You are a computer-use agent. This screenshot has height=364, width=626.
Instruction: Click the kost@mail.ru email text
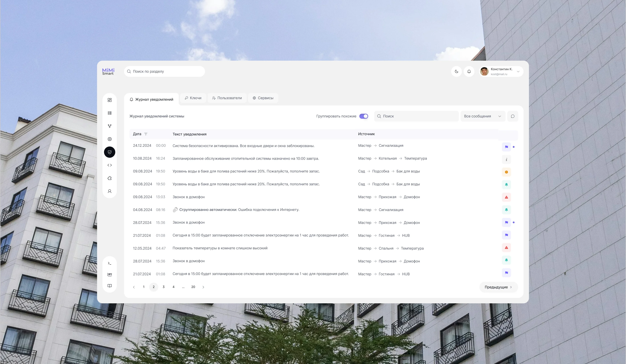pyautogui.click(x=499, y=74)
